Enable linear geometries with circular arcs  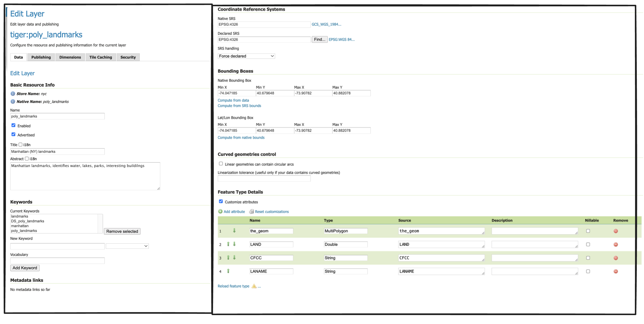221,164
